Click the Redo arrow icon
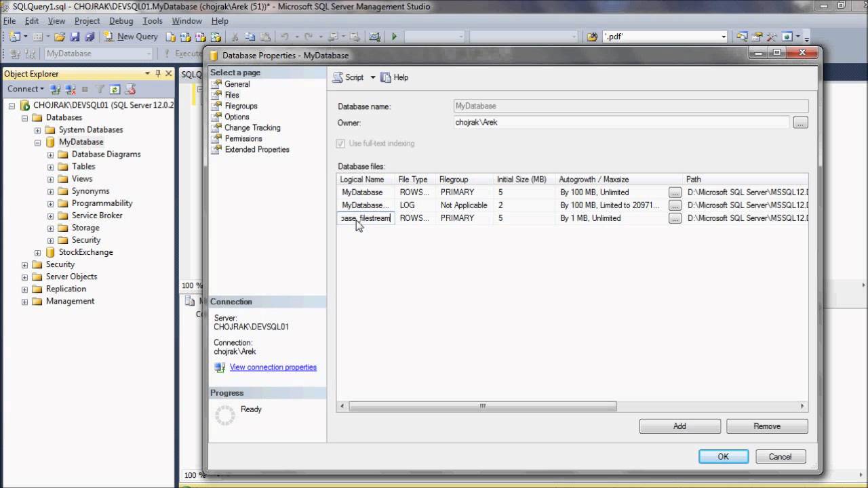 (309, 37)
